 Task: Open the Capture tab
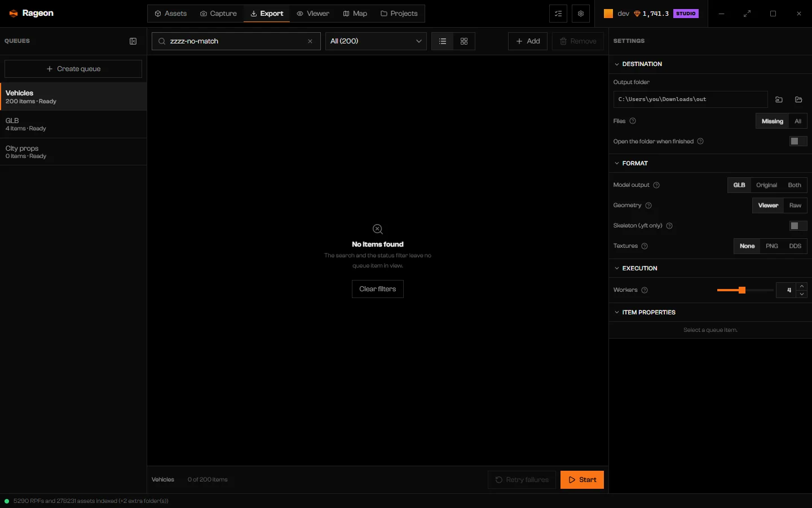(218, 14)
